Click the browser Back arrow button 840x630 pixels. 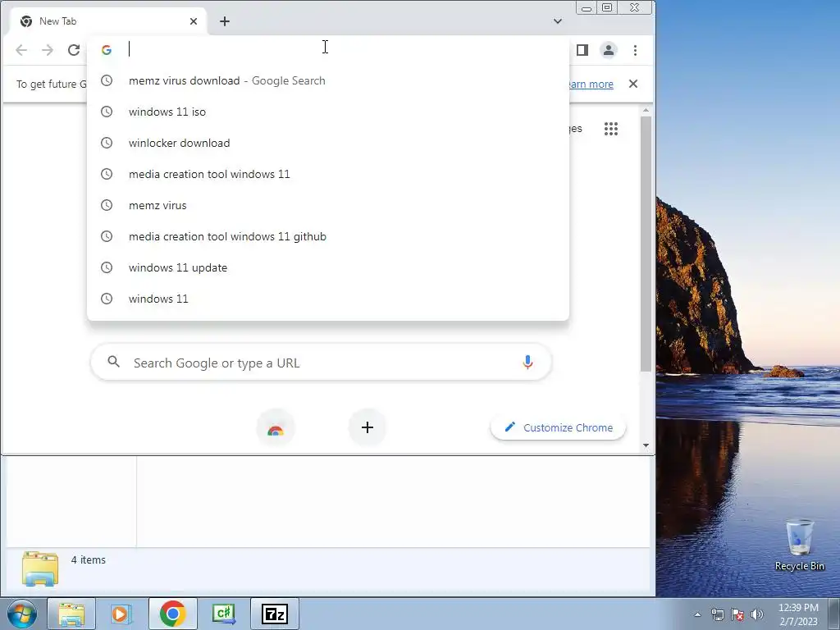[x=21, y=50]
